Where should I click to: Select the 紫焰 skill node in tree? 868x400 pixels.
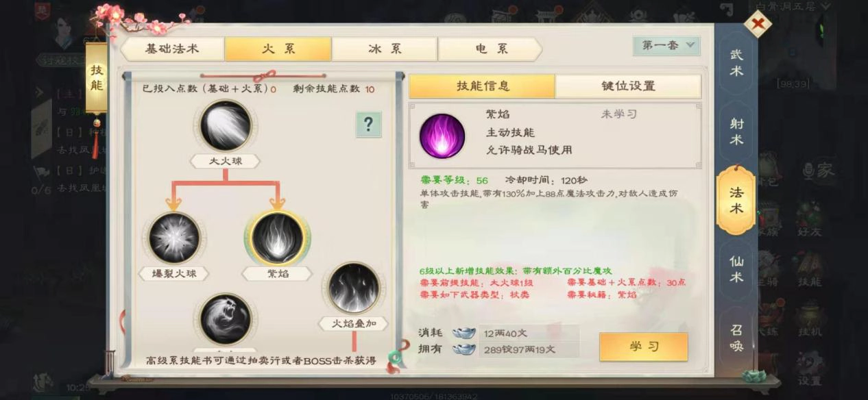click(x=277, y=238)
